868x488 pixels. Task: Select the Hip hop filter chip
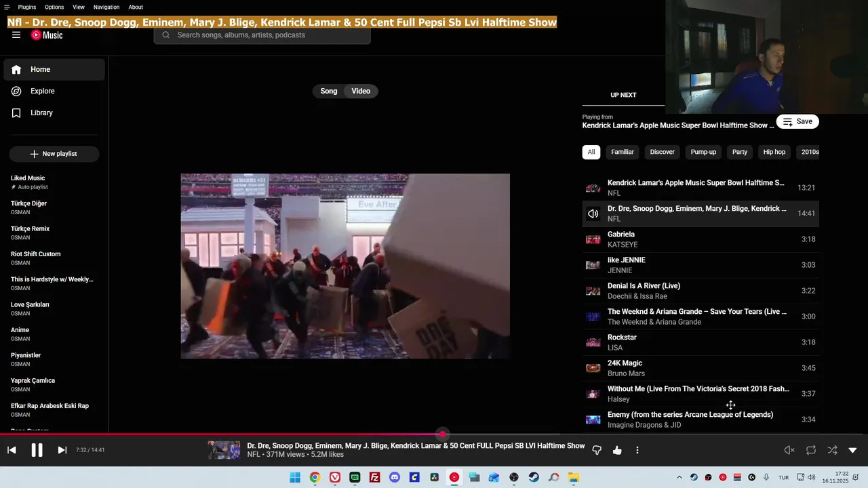coord(774,152)
